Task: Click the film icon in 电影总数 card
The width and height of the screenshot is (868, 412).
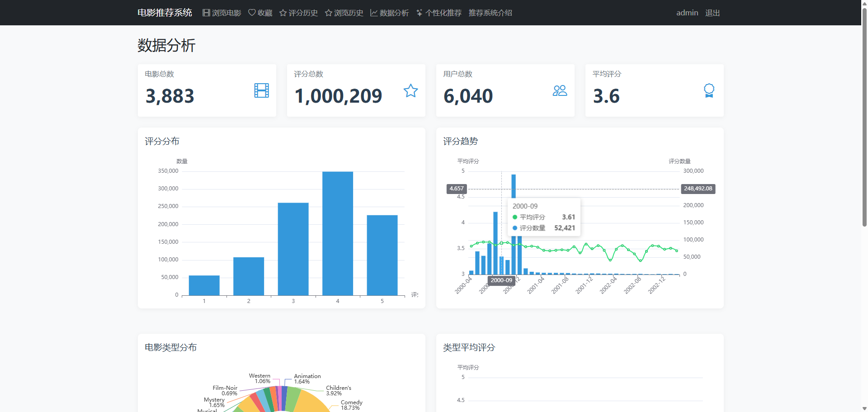Action: pos(262,91)
